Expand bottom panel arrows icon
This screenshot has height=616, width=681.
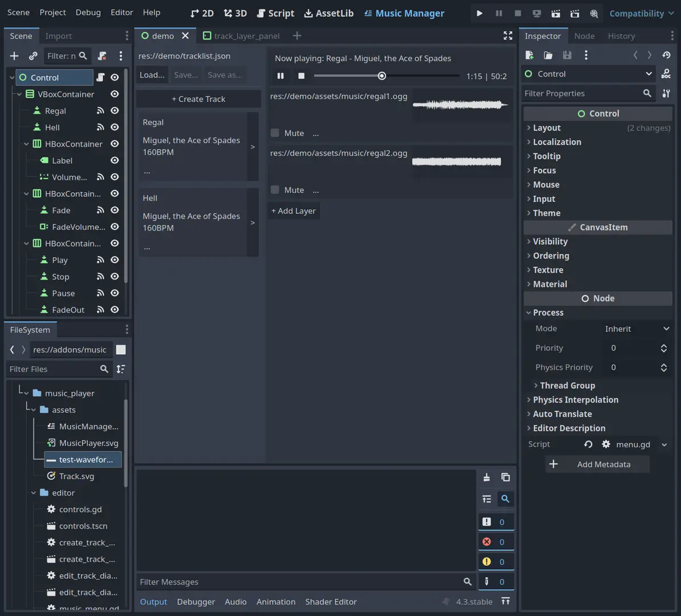coord(505,601)
